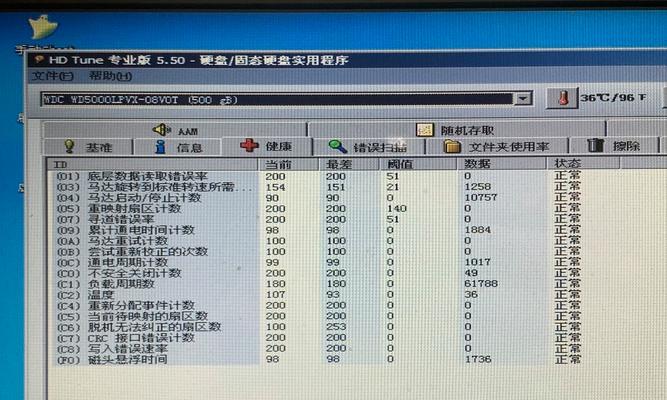Switch to the 基准 tab

tap(88, 147)
